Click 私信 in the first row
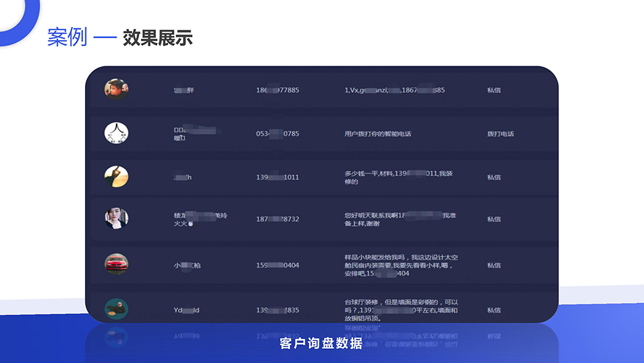Screen dimensions: 644x363 pos(494,90)
